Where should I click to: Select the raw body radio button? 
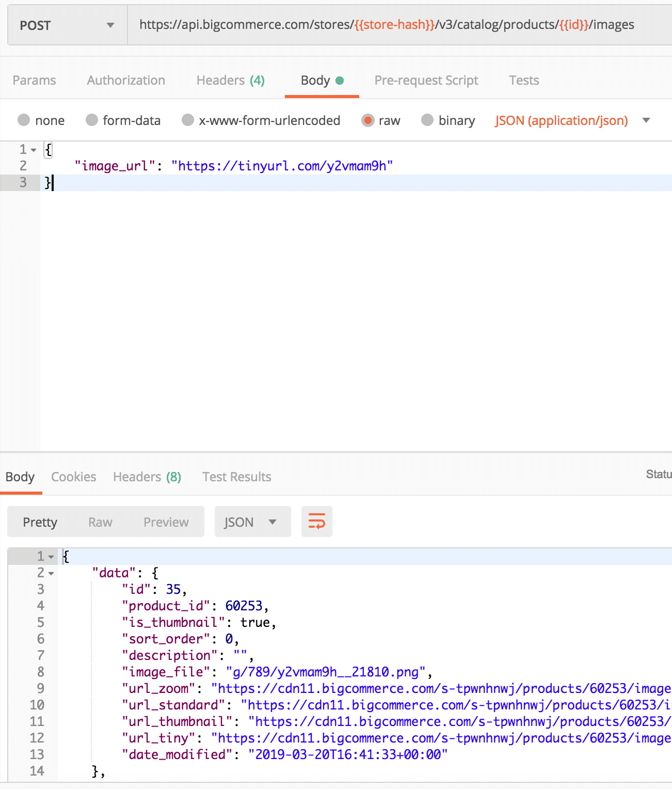pos(367,120)
